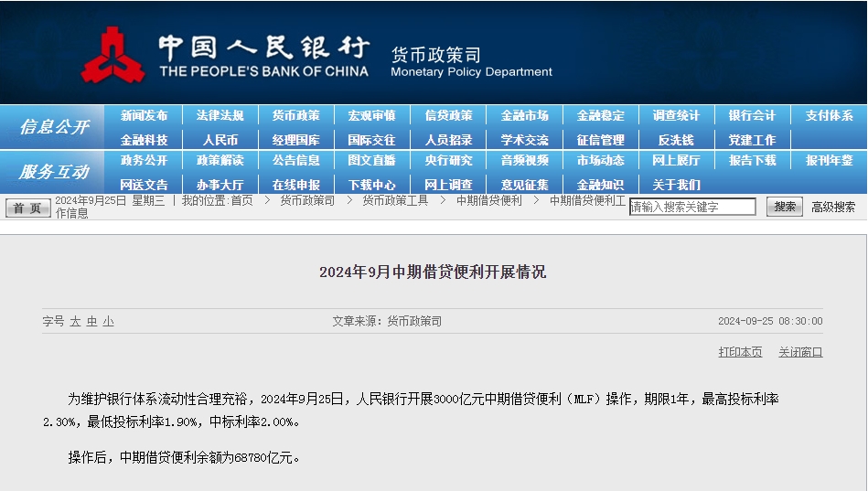
Task: Open 关于我们 in the service menu
Action: (676, 185)
